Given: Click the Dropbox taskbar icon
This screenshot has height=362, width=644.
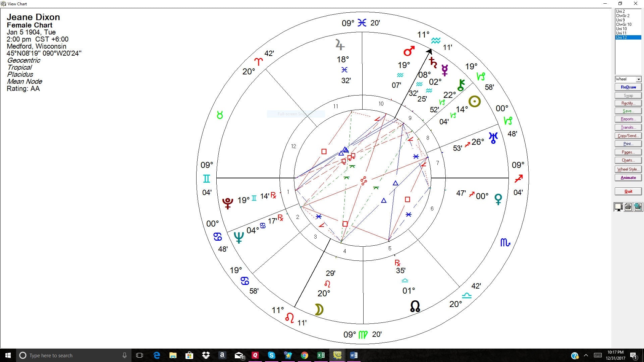Looking at the screenshot, I should pos(206,355).
